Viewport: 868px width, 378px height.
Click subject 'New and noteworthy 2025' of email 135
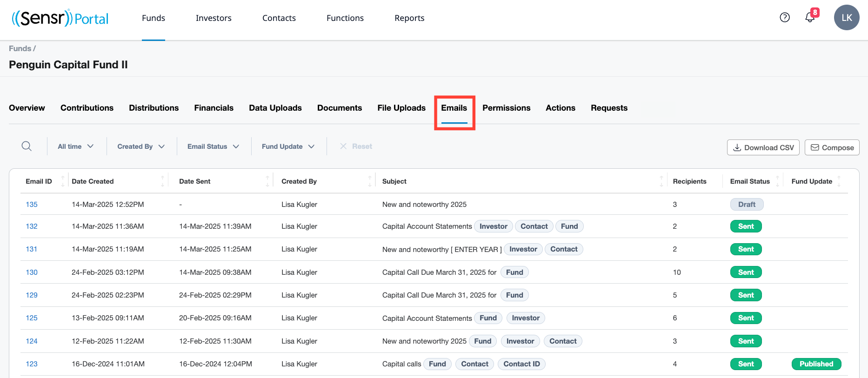(x=424, y=205)
